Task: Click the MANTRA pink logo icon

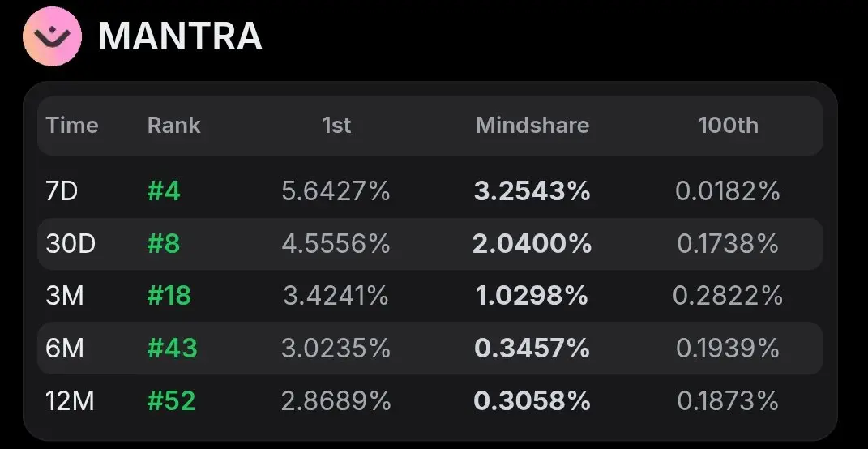Action: 52,36
